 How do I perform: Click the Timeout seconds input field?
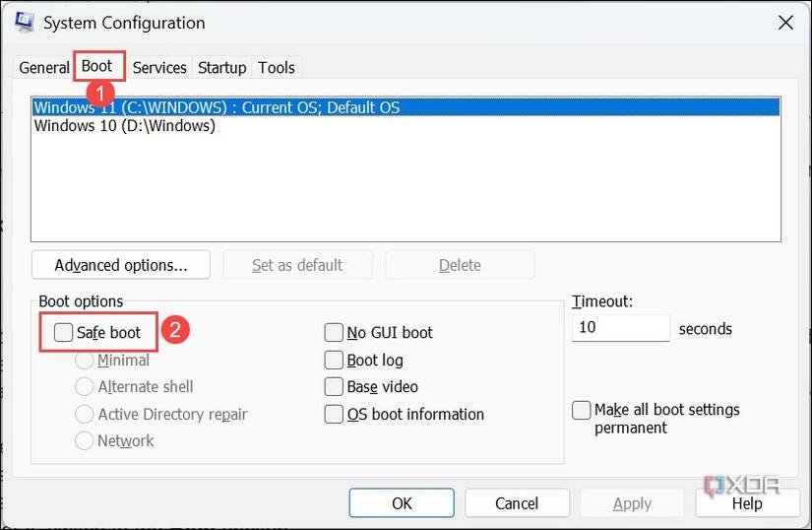[620, 328]
